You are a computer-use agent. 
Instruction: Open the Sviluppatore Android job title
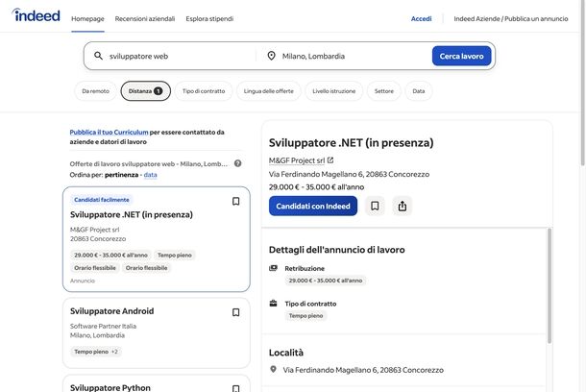(111, 311)
